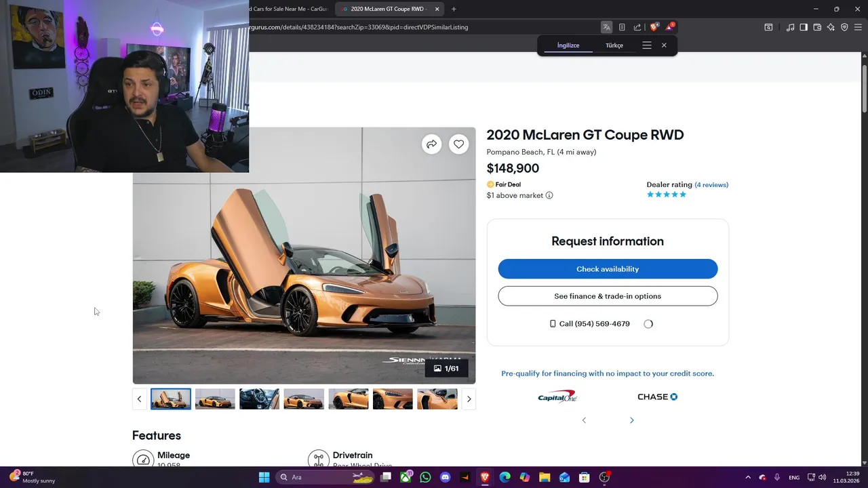Open File Explorer from the taskbar
This screenshot has width=868, height=488.
pos(545,477)
